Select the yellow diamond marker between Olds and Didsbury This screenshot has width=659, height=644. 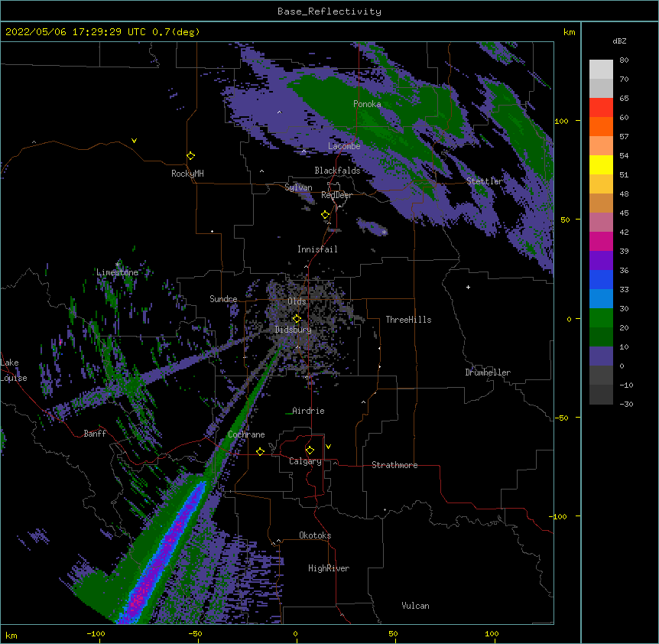click(x=297, y=319)
